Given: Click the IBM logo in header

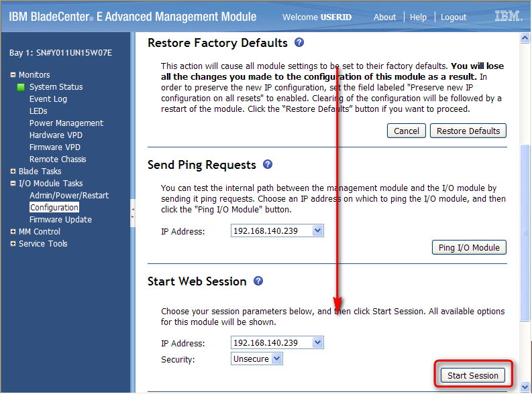Looking at the screenshot, I should pyautogui.click(x=509, y=16).
